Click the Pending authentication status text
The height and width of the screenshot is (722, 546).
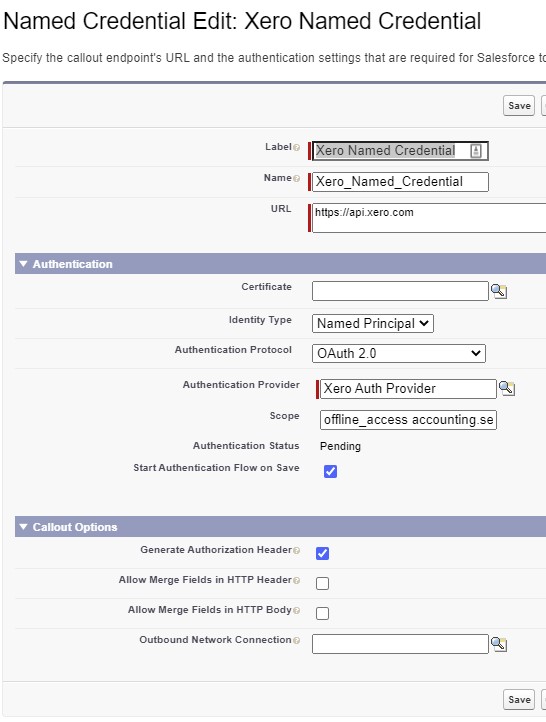point(340,446)
